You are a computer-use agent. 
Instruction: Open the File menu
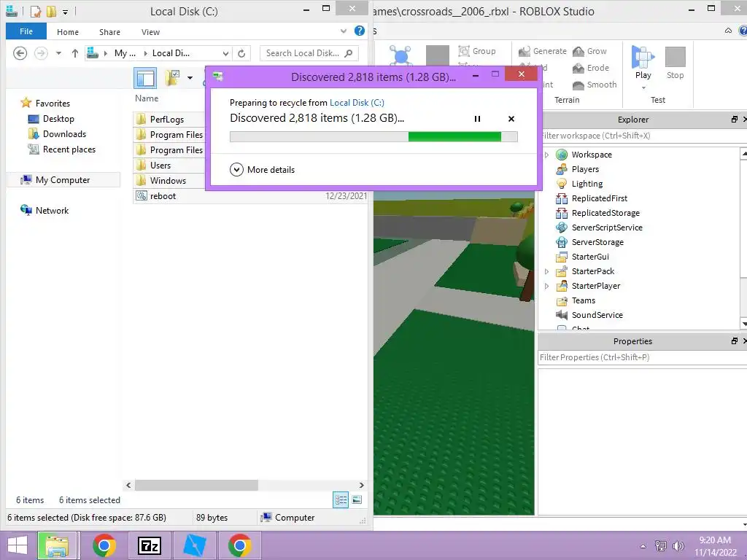click(x=26, y=31)
